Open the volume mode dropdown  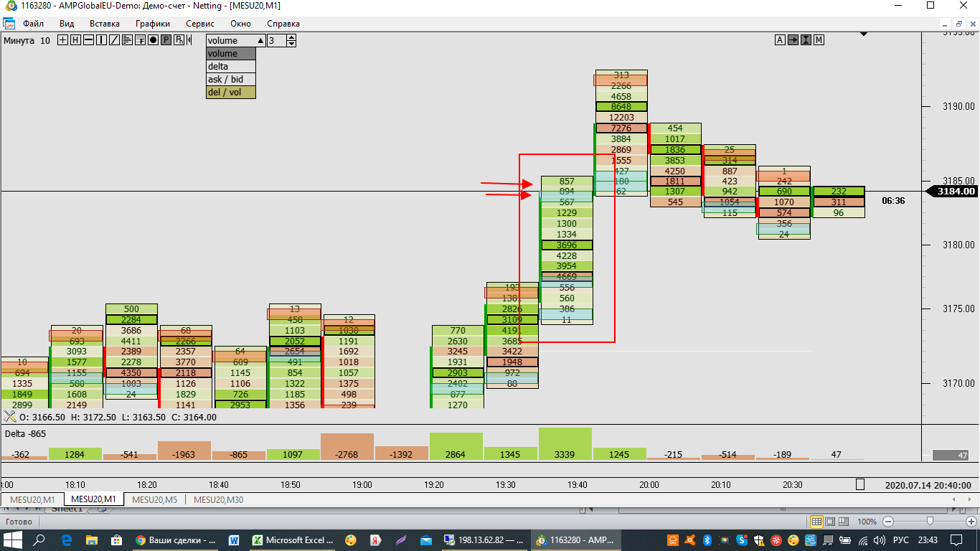[236, 41]
